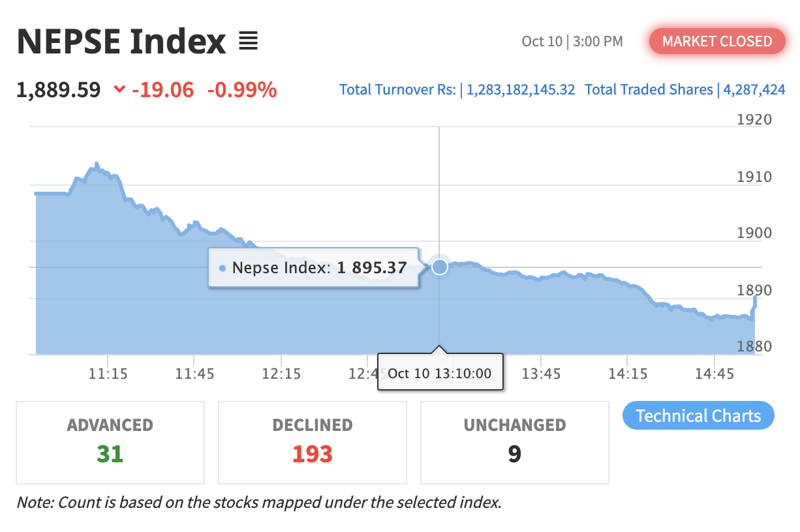
Task: Click the Oct 10 13:10:00 crosshair label
Action: tap(440, 374)
